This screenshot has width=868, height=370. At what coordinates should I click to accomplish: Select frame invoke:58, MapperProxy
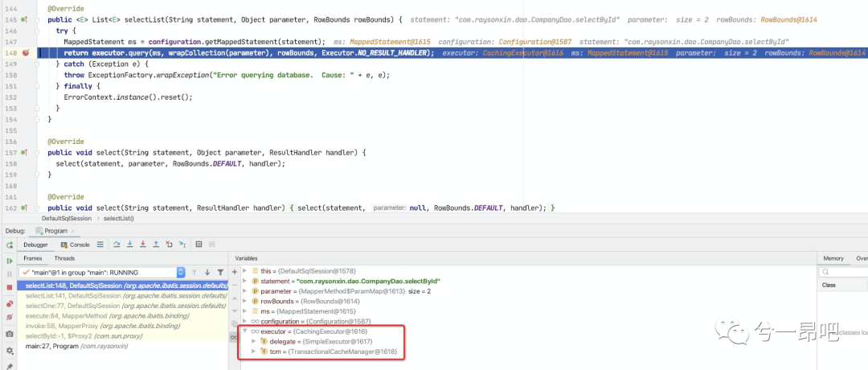[122, 326]
